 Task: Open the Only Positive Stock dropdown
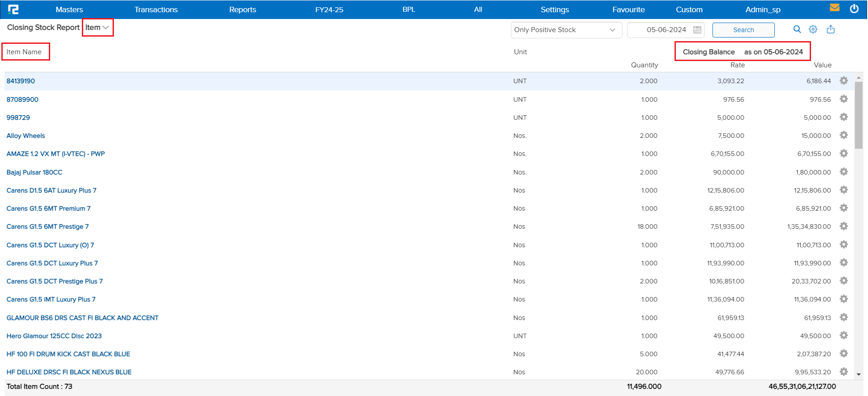click(x=566, y=30)
